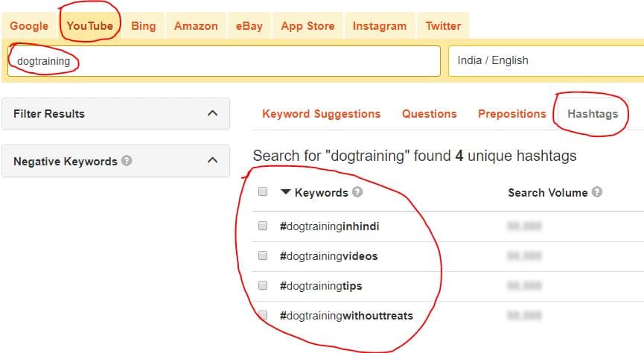Open the Hashtags results tab
This screenshot has height=353, width=644.
tap(593, 114)
